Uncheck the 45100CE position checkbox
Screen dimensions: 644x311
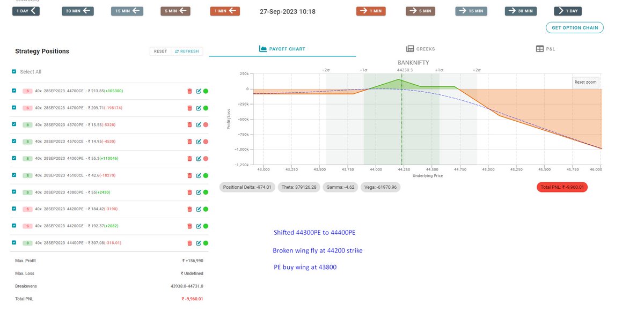(x=14, y=175)
